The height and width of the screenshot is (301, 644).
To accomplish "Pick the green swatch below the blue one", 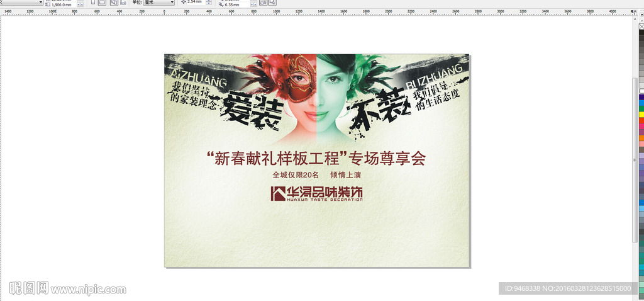I will coord(641,108).
